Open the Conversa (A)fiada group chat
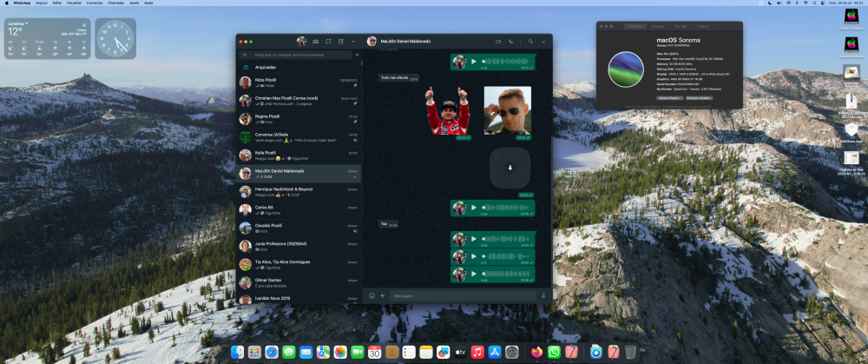The height and width of the screenshot is (364, 868). coord(299,137)
